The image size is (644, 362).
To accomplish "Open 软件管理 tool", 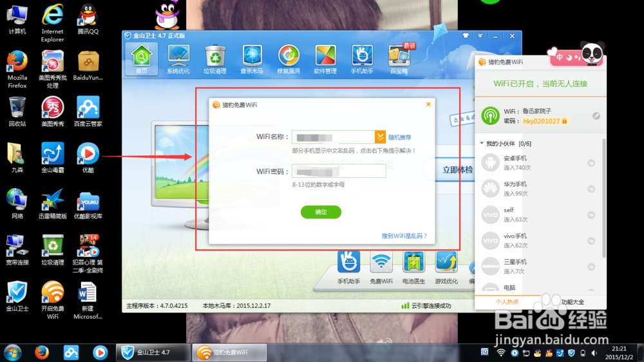I will [x=325, y=59].
